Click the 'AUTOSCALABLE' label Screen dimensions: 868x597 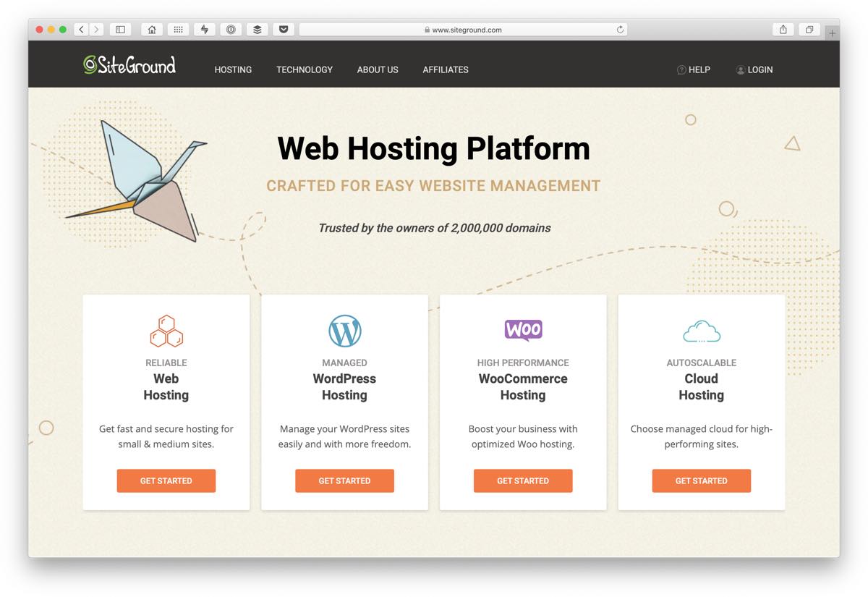702,363
